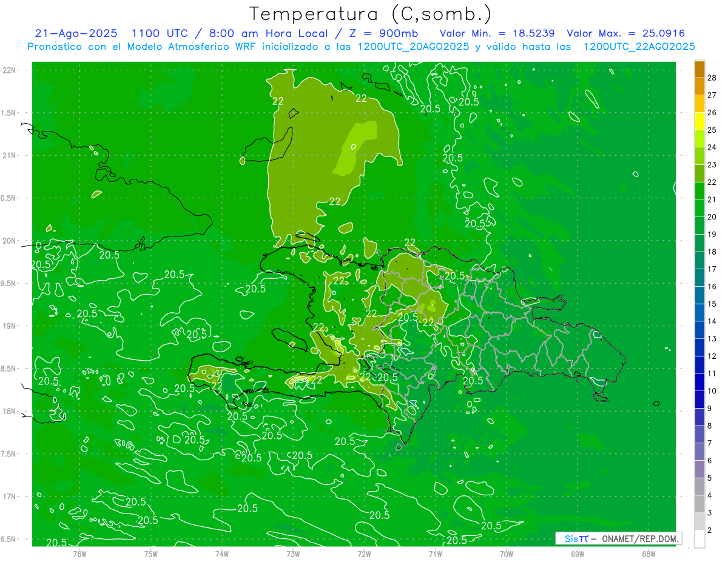
Task: Click the 18N latitude axis label
Action: pyautogui.click(x=10, y=411)
